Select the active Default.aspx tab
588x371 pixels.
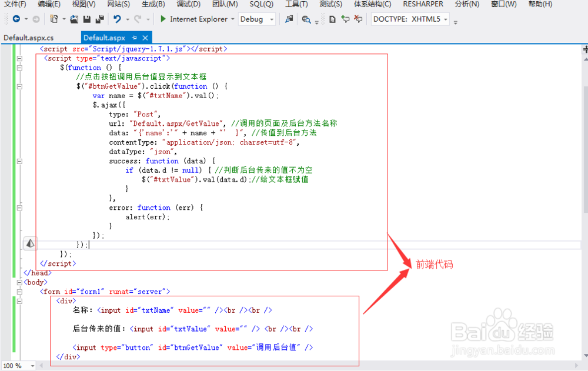point(104,38)
